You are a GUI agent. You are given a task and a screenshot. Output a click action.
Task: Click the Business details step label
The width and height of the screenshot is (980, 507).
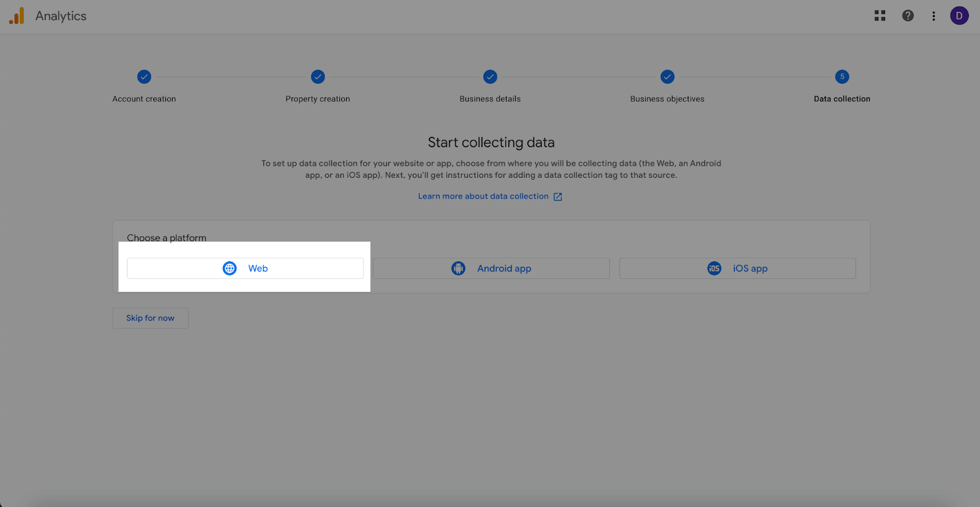490,99
